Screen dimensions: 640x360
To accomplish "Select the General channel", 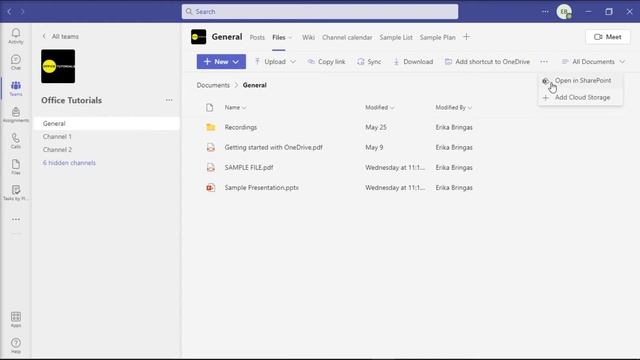I will [x=106, y=123].
